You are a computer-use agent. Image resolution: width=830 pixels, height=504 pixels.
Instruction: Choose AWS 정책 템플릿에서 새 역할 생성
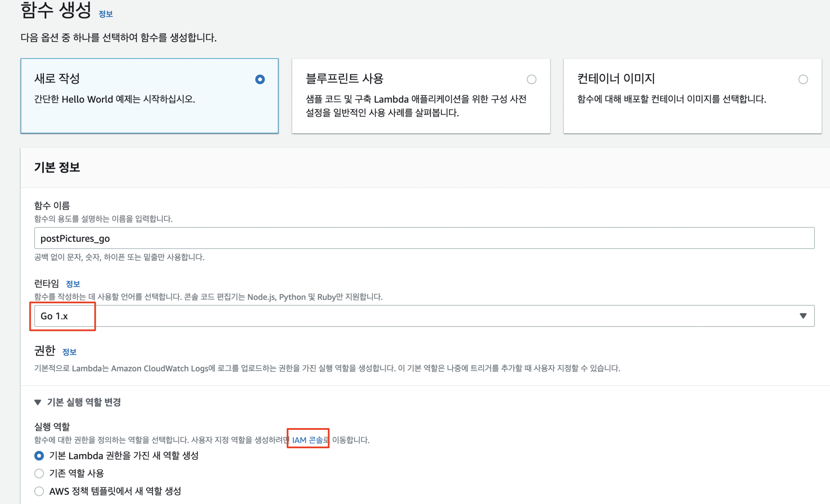(x=39, y=491)
